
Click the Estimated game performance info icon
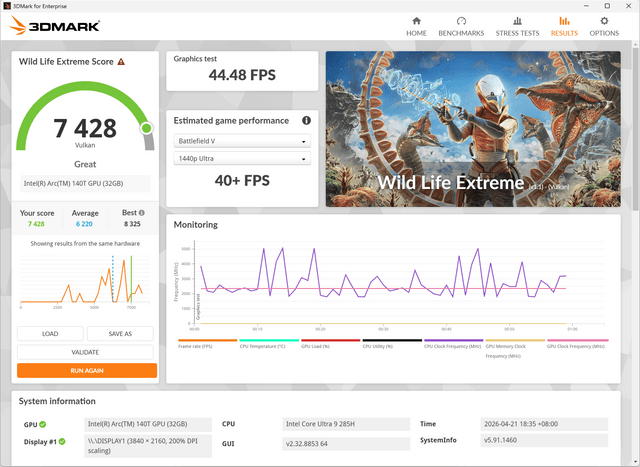[x=306, y=120]
